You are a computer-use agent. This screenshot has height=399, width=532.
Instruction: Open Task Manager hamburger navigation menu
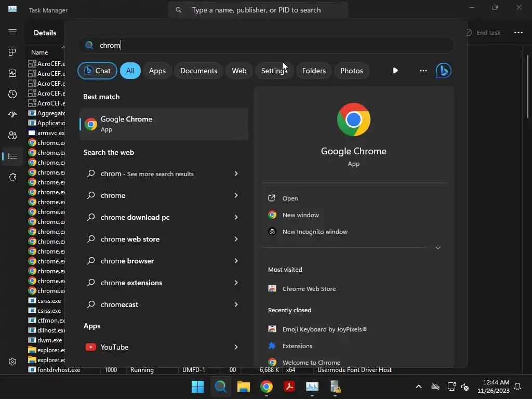[12, 32]
